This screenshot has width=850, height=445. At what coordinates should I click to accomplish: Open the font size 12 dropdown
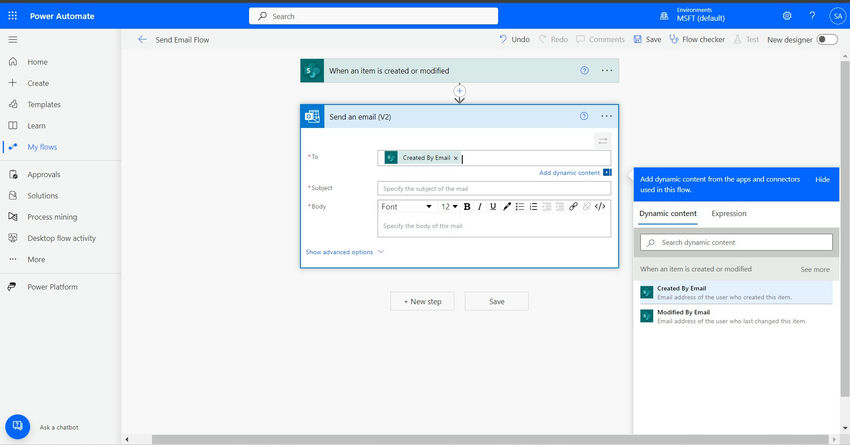pyautogui.click(x=449, y=207)
